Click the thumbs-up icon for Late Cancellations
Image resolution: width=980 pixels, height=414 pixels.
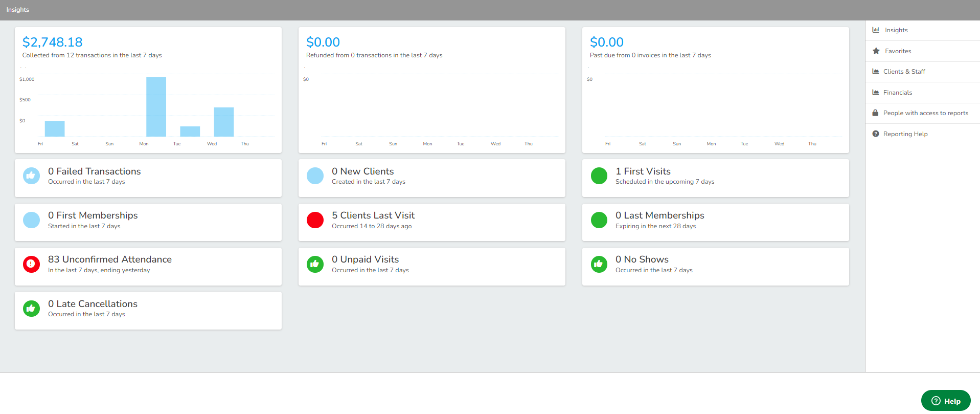[x=31, y=309]
